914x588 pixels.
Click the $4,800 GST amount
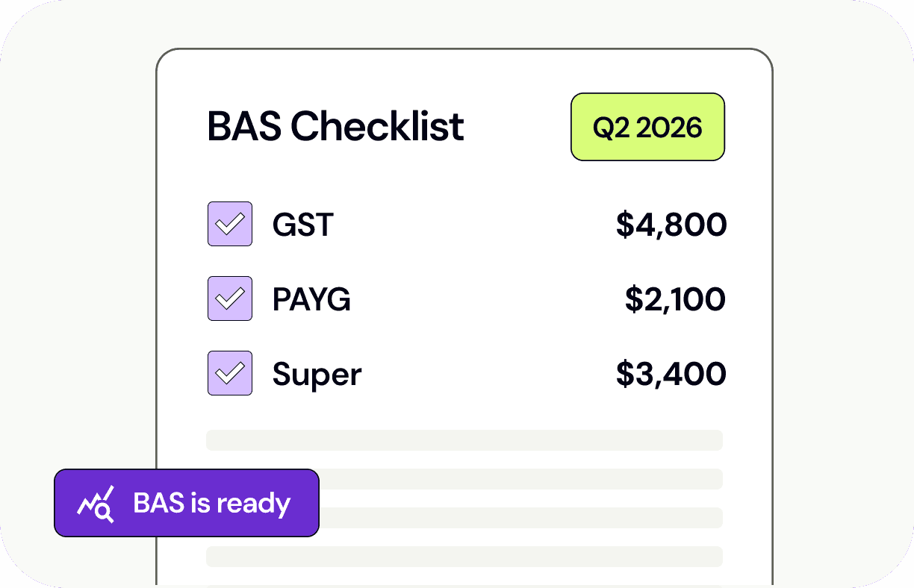tap(671, 225)
